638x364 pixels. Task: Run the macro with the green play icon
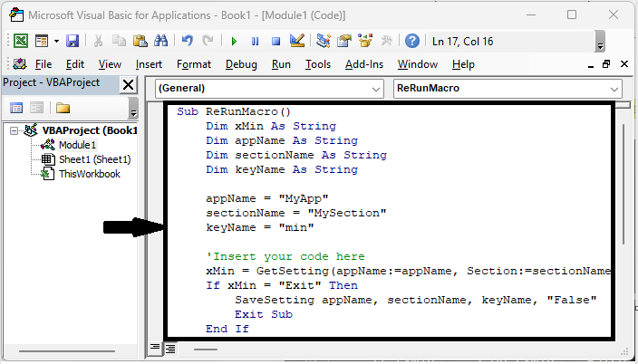[x=234, y=41]
